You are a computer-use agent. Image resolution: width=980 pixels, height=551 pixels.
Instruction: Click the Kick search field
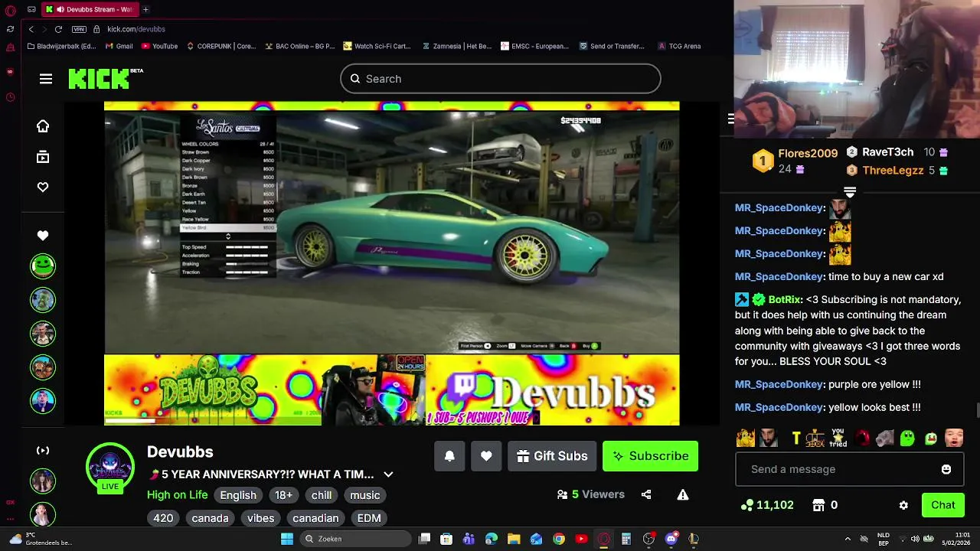[x=501, y=79]
